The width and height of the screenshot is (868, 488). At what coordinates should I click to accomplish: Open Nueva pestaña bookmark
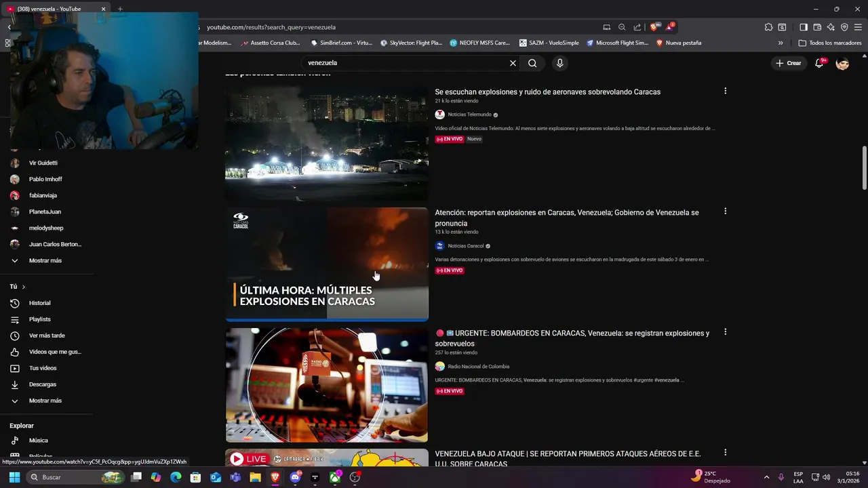point(678,43)
